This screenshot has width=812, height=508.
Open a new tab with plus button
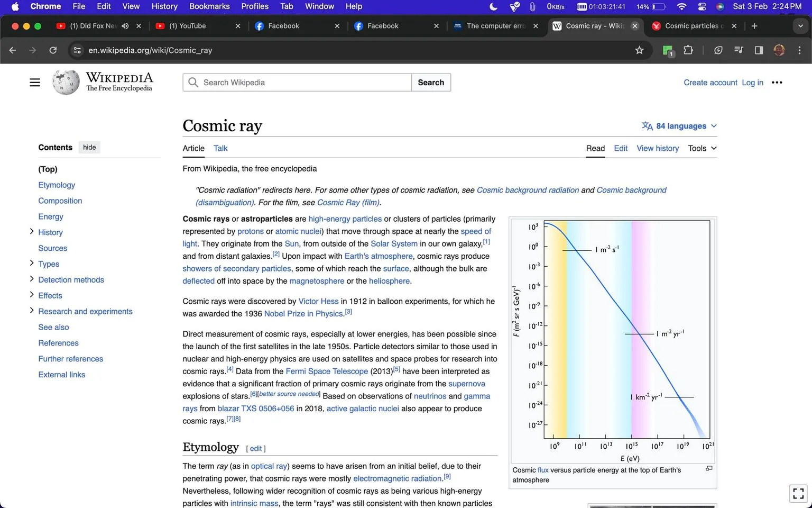click(x=754, y=26)
